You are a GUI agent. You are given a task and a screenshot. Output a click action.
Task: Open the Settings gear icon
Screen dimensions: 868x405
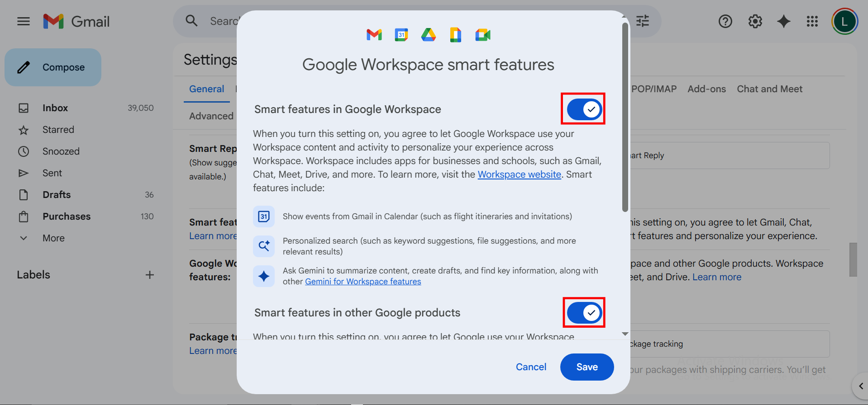[x=755, y=21]
